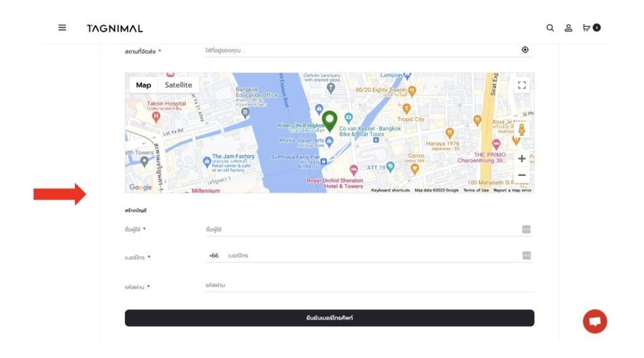Viewport: 644px width, 358px height.
Task: Click the green location pin on map
Action: (x=330, y=119)
